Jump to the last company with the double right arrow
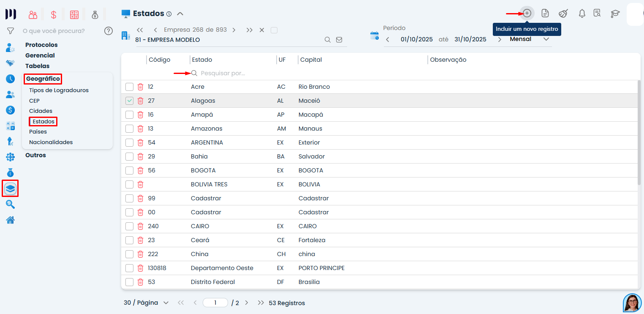 [x=250, y=30]
